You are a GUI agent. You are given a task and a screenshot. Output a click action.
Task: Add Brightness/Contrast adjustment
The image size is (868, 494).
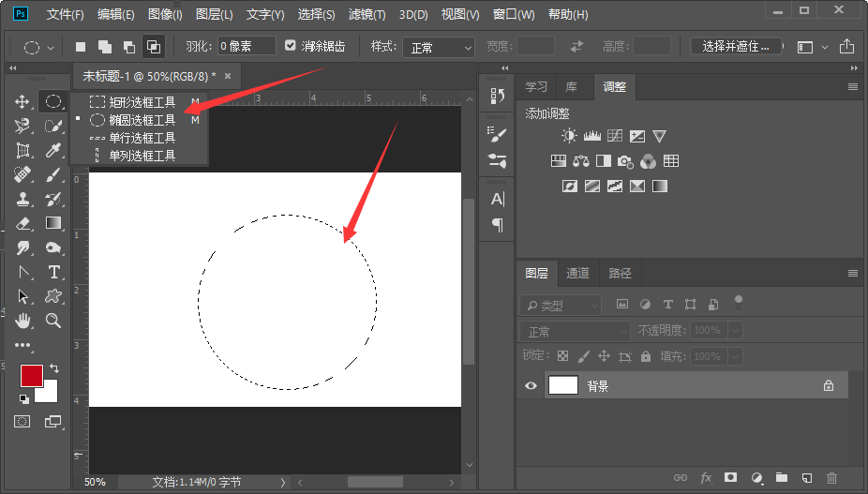click(569, 136)
